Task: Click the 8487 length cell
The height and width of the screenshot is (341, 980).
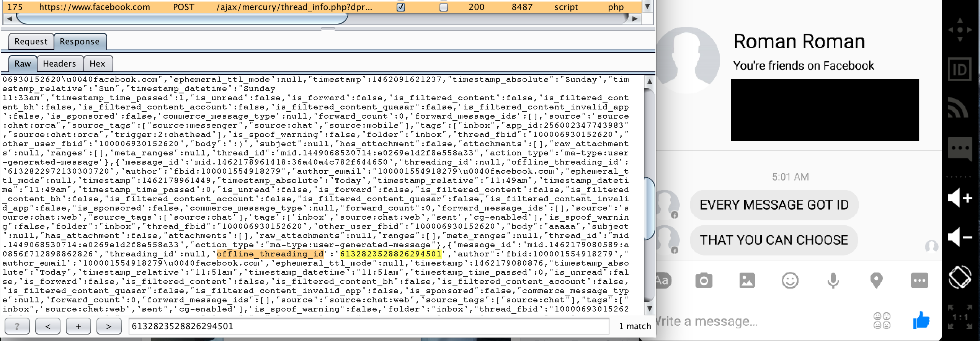Action: tap(522, 7)
